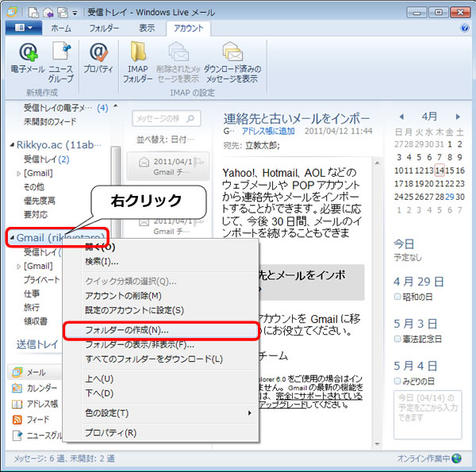This screenshot has width=476, height=472.
Task: Open the メール view shortcut
Action: click(34, 372)
